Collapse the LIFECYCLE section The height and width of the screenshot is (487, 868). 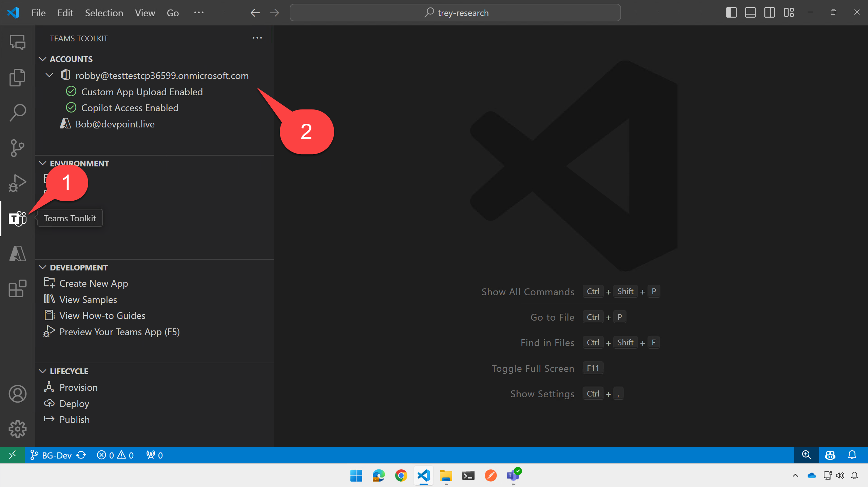tap(43, 371)
